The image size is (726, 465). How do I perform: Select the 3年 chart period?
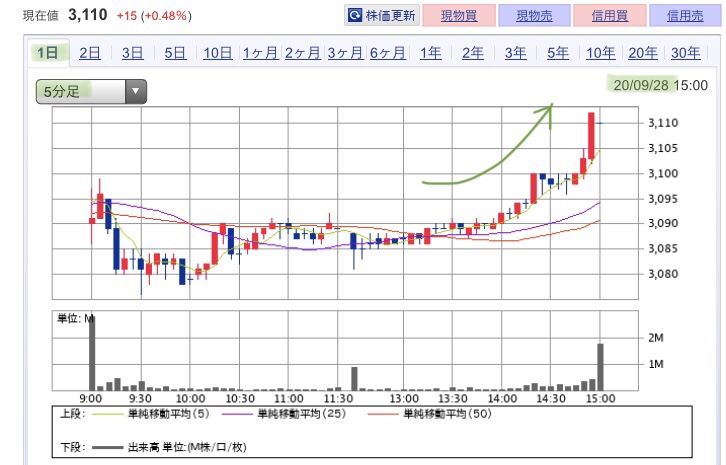[515, 53]
